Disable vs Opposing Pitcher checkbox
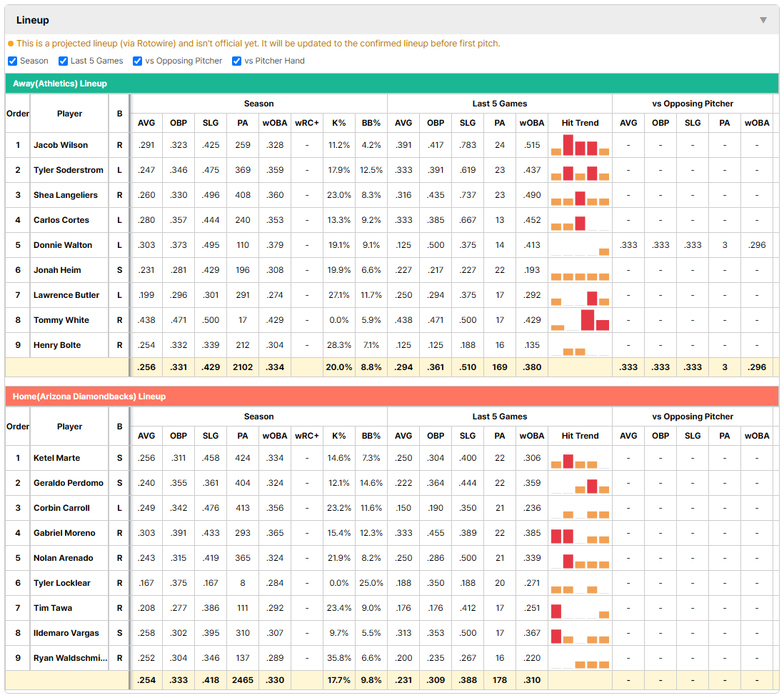The height and width of the screenshot is (698, 784). pyautogui.click(x=138, y=61)
